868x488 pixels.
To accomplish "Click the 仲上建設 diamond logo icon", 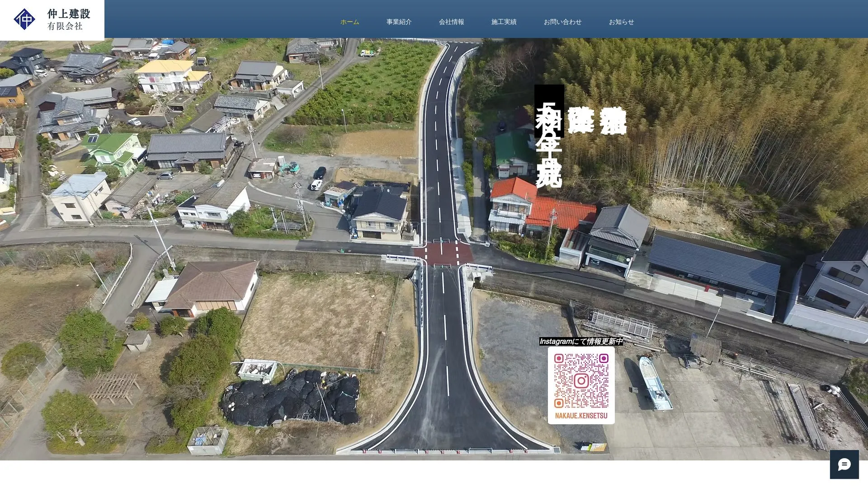I will [x=24, y=19].
